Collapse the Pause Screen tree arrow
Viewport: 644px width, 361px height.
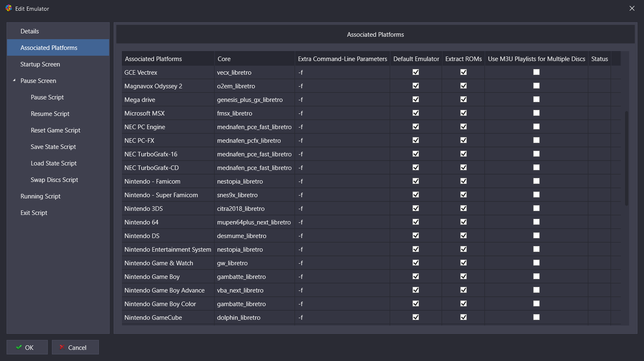(x=14, y=80)
